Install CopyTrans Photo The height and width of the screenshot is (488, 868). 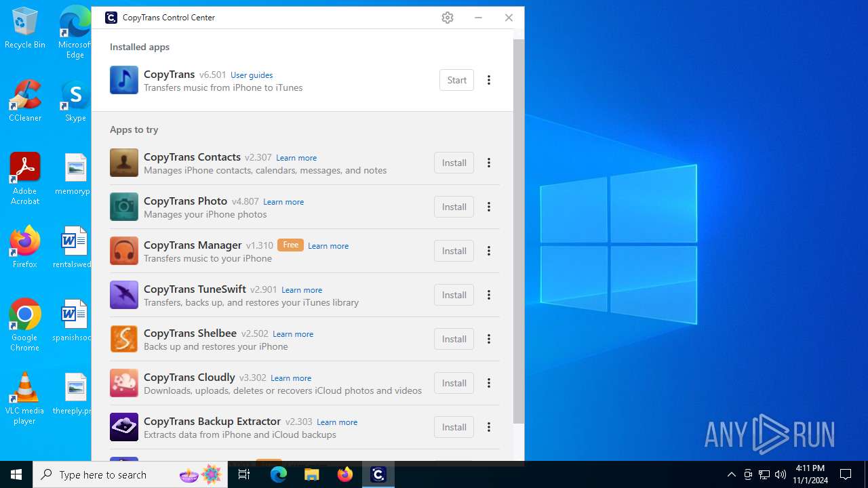pyautogui.click(x=454, y=207)
